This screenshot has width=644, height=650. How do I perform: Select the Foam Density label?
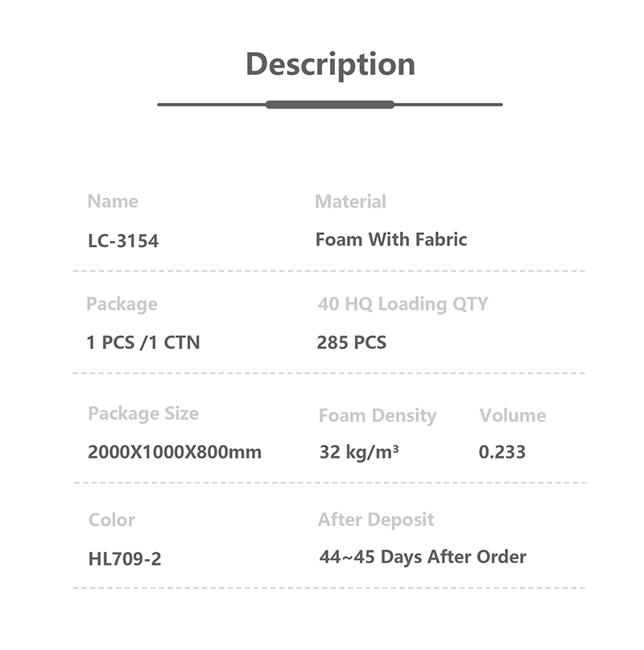click(377, 415)
